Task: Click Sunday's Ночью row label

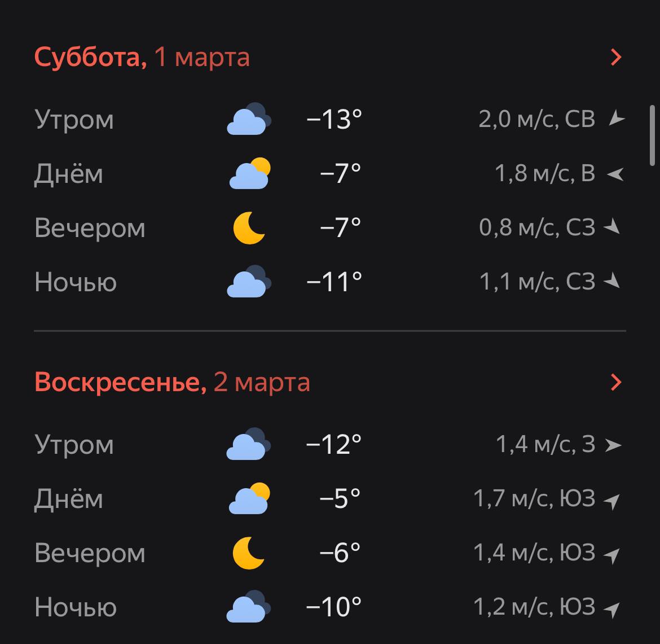Action: 76,607
